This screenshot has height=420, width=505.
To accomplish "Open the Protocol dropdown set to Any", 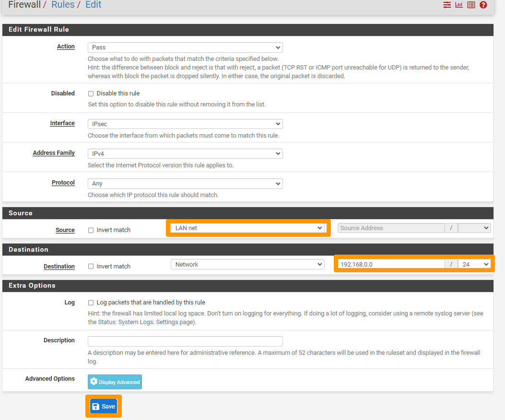I will [x=185, y=184].
